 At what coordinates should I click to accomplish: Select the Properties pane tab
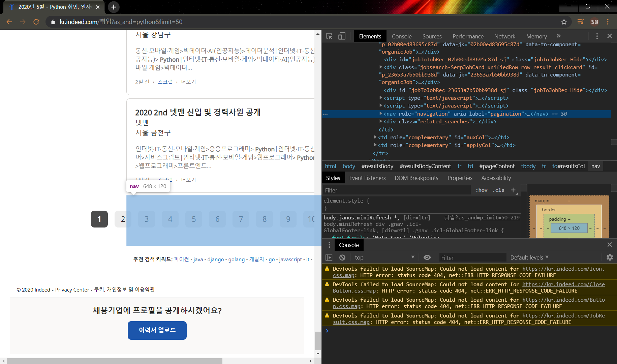(460, 178)
